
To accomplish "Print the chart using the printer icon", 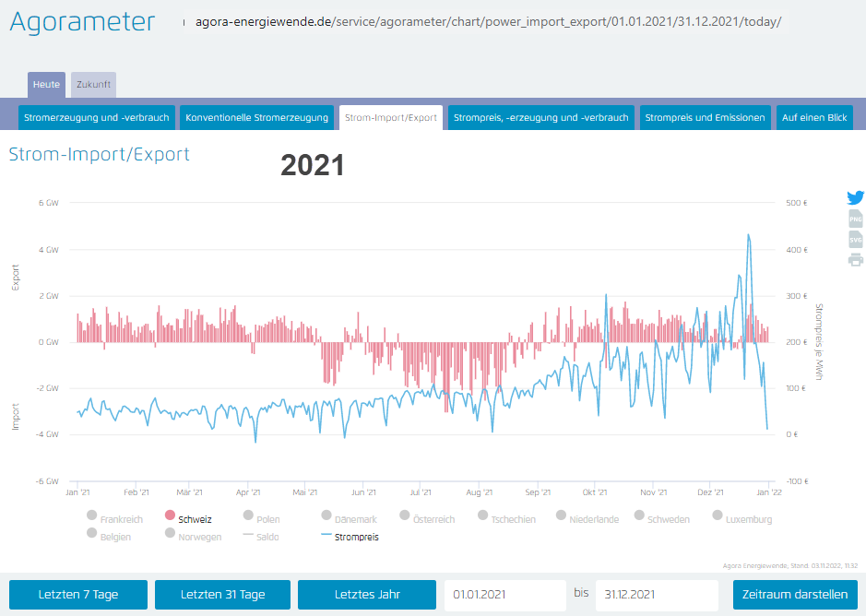I will point(855,260).
